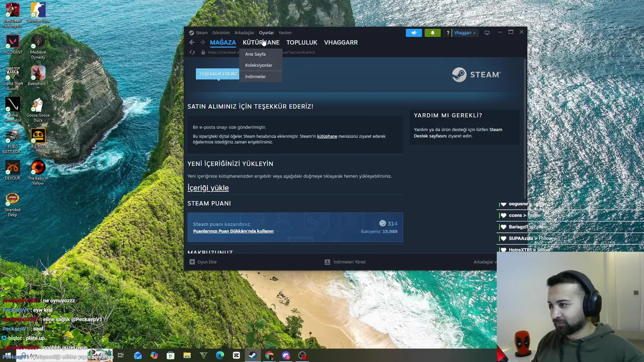Switch to the KÜTÜPHANE tab
This screenshot has height=362, width=644.
(x=261, y=42)
